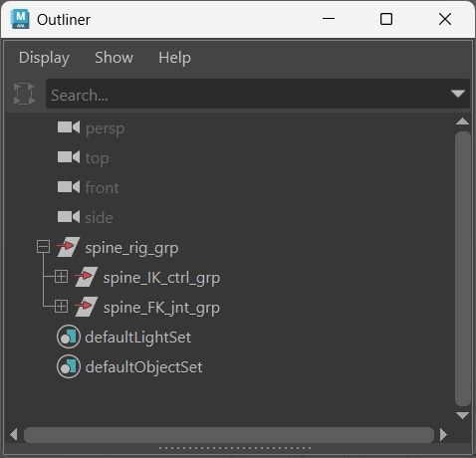
Task: Click the top camera icon
Action: point(69,157)
